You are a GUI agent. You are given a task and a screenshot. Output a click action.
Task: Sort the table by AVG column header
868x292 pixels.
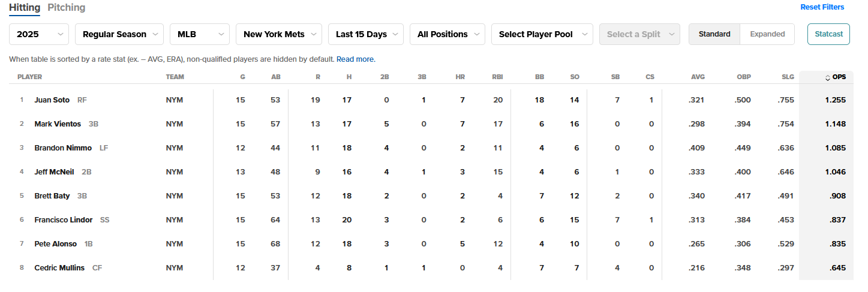698,77
